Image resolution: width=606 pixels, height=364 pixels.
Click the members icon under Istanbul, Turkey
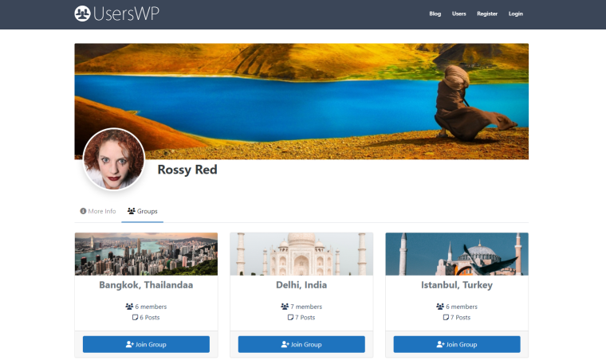(440, 307)
